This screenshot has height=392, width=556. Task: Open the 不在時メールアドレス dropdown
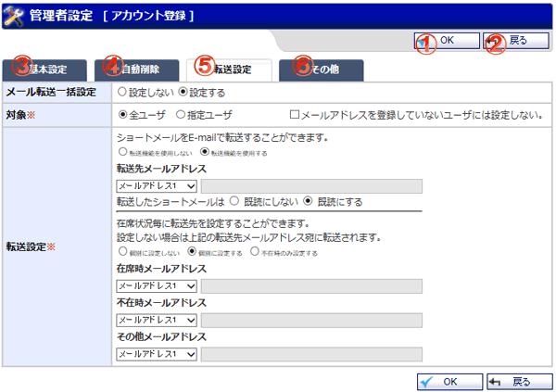pyautogui.click(x=157, y=321)
